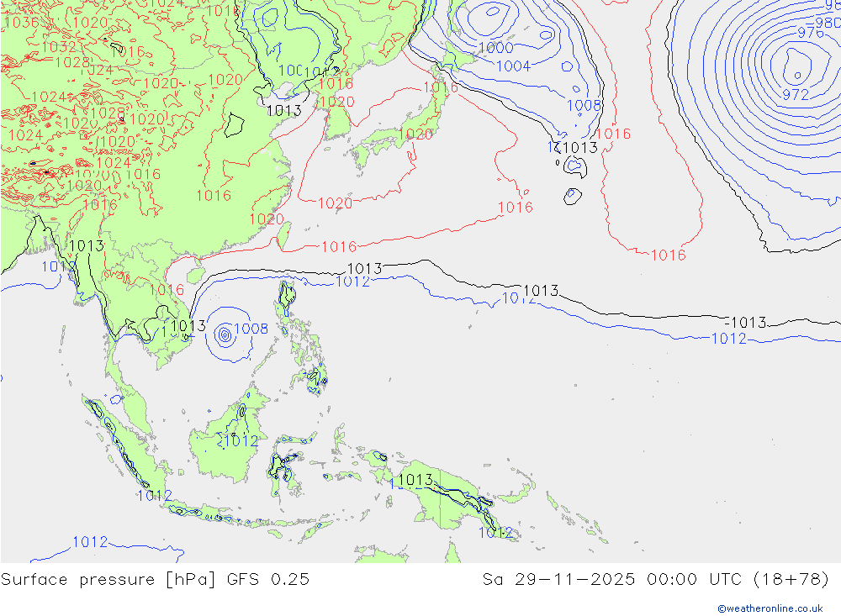Click the 1012 label beside Sumatra
The image size is (841, 616).
tap(154, 496)
